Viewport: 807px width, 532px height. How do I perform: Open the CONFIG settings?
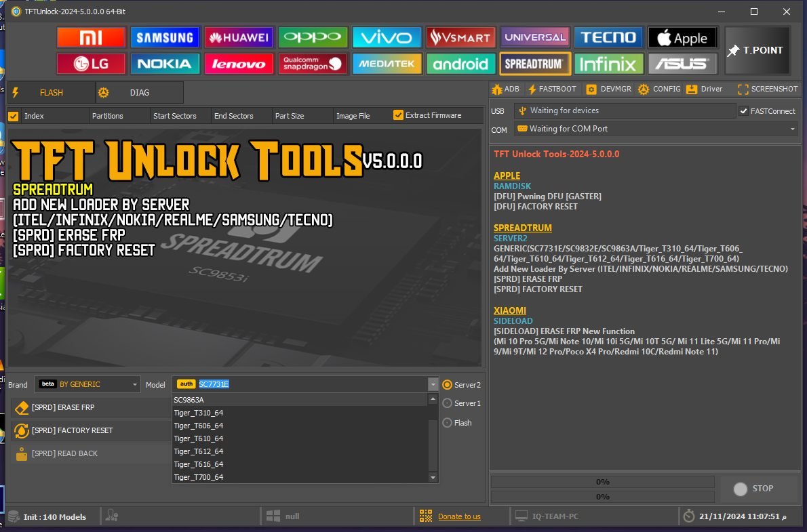pyautogui.click(x=659, y=89)
